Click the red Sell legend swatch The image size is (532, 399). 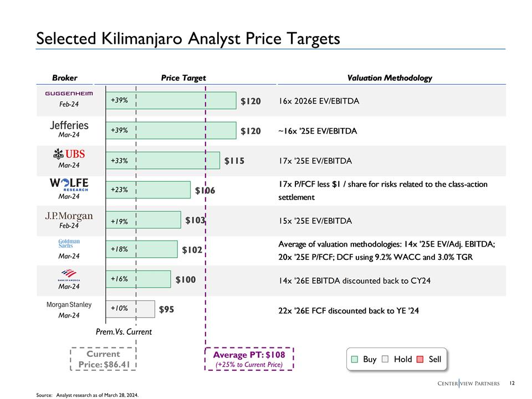pos(420,359)
